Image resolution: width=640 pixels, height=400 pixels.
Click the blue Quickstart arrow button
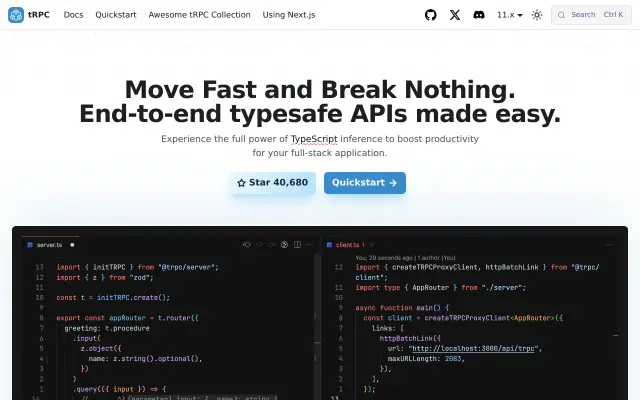pyautogui.click(x=365, y=183)
